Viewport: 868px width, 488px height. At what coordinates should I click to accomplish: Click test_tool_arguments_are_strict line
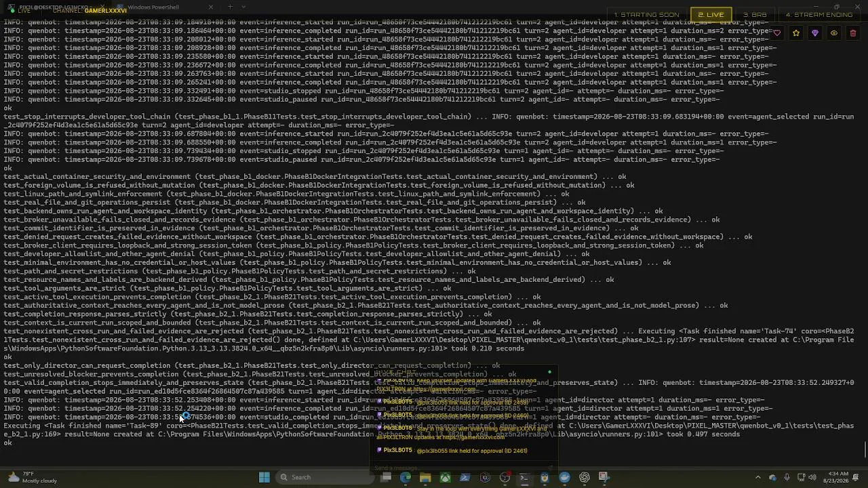(227, 289)
